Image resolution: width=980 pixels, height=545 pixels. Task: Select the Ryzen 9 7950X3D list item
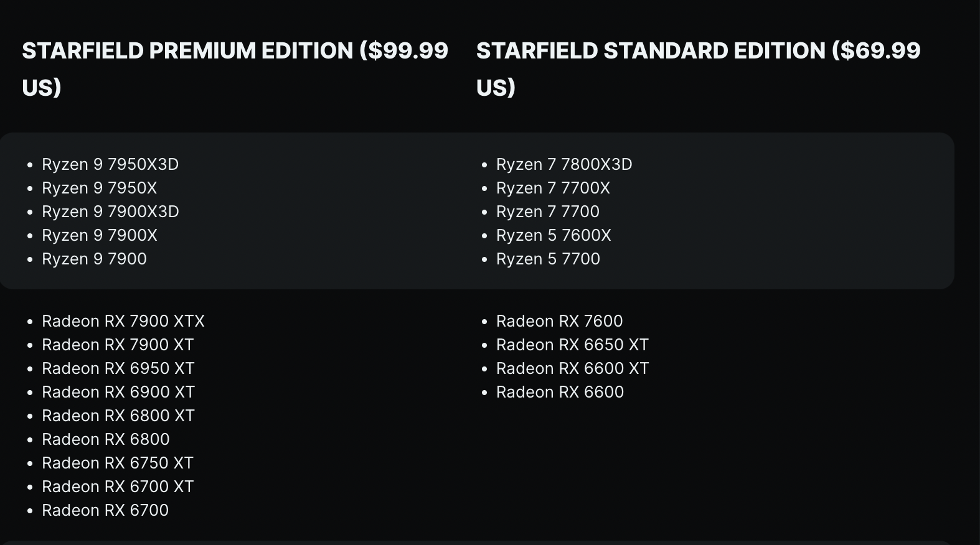[x=110, y=164]
